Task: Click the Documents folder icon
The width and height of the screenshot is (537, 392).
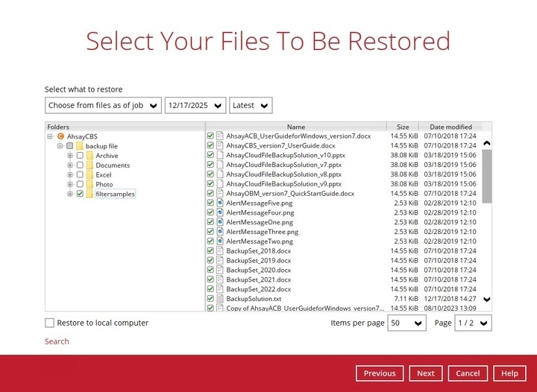Action: (89, 165)
